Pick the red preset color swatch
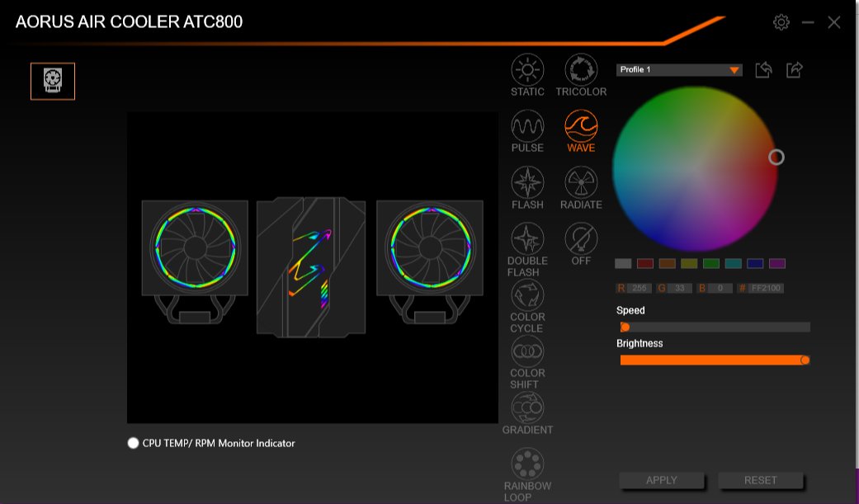Screen dimensions: 859x504 pos(644,264)
